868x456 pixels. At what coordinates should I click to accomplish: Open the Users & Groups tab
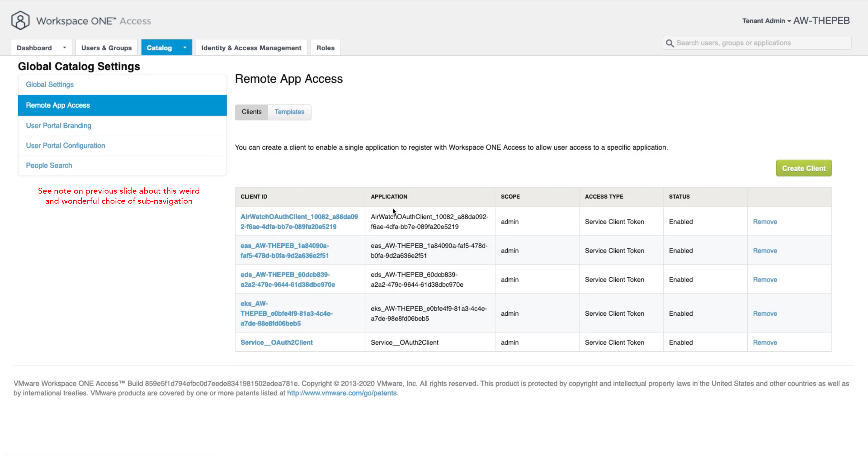(x=106, y=48)
